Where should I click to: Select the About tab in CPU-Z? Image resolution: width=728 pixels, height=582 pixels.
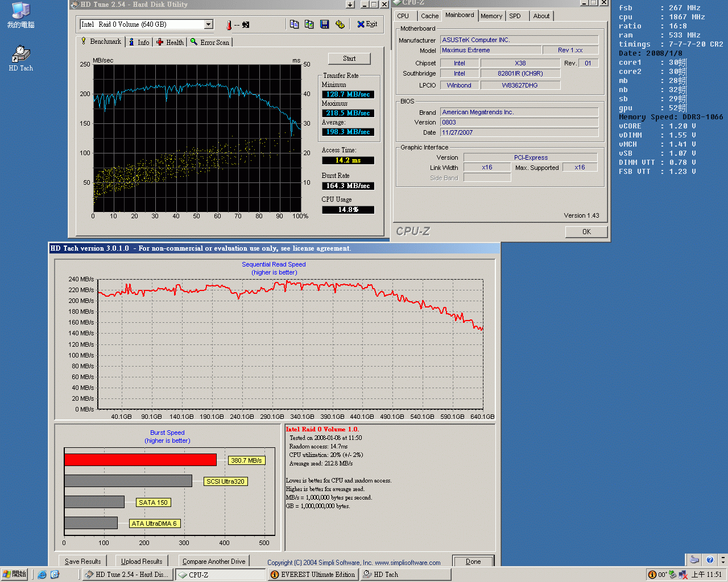point(541,16)
